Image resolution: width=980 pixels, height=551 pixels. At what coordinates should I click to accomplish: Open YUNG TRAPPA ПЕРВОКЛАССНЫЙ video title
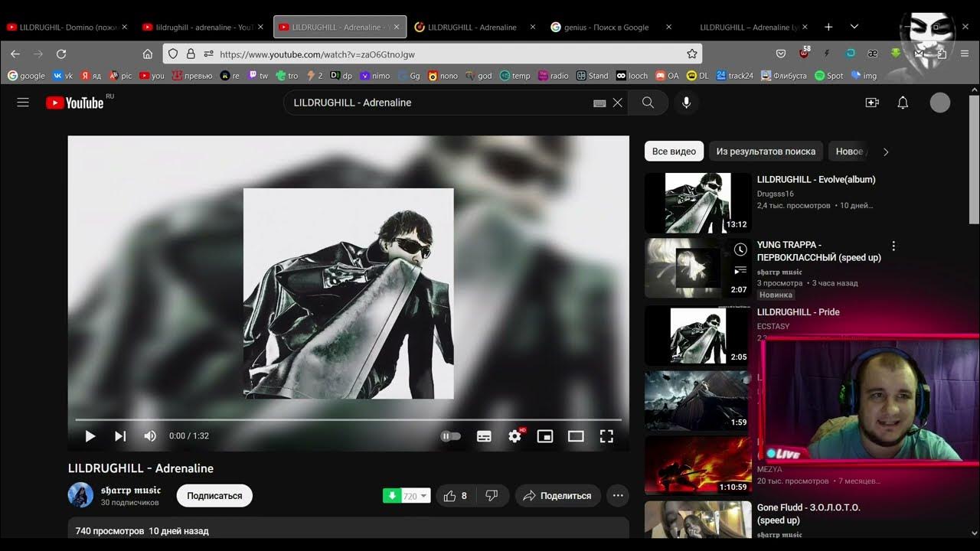(819, 251)
